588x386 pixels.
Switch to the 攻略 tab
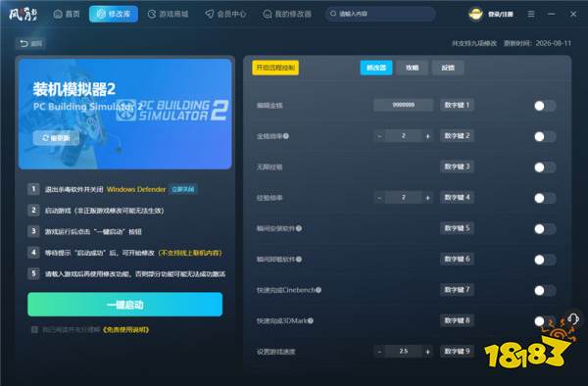(x=413, y=68)
